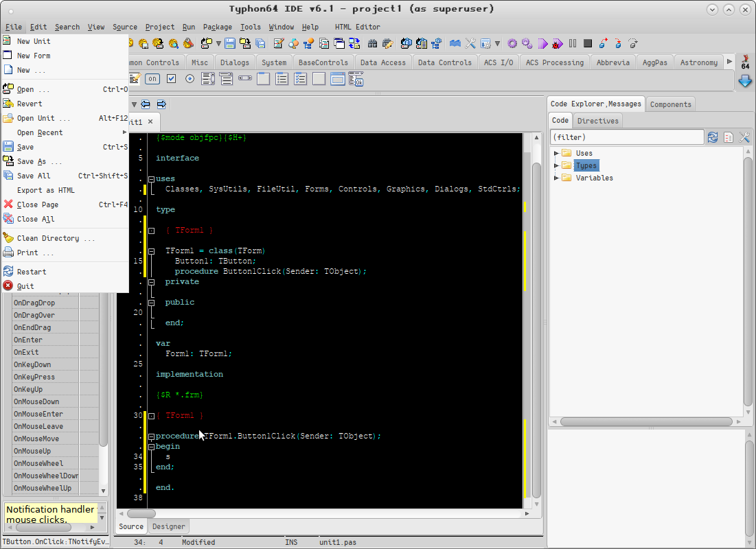
Task: Select the Types folder in Code Explorer
Action: tap(586, 166)
